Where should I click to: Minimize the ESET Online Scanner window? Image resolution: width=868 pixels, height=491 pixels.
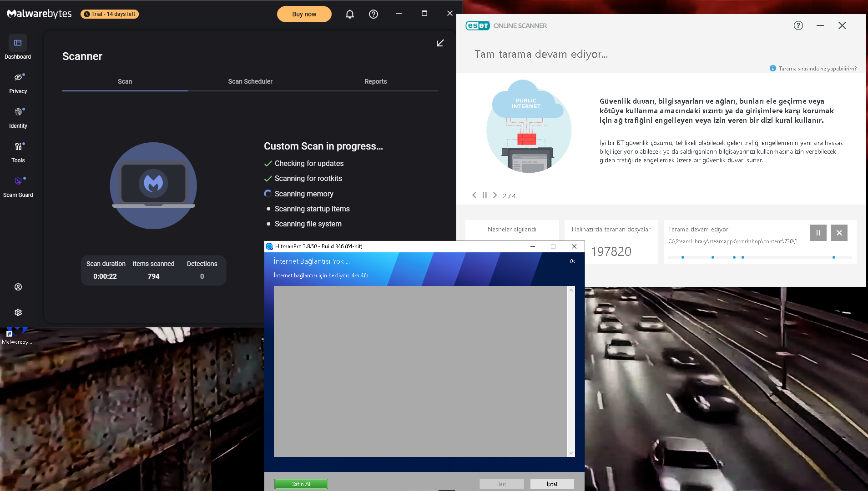[x=820, y=25]
